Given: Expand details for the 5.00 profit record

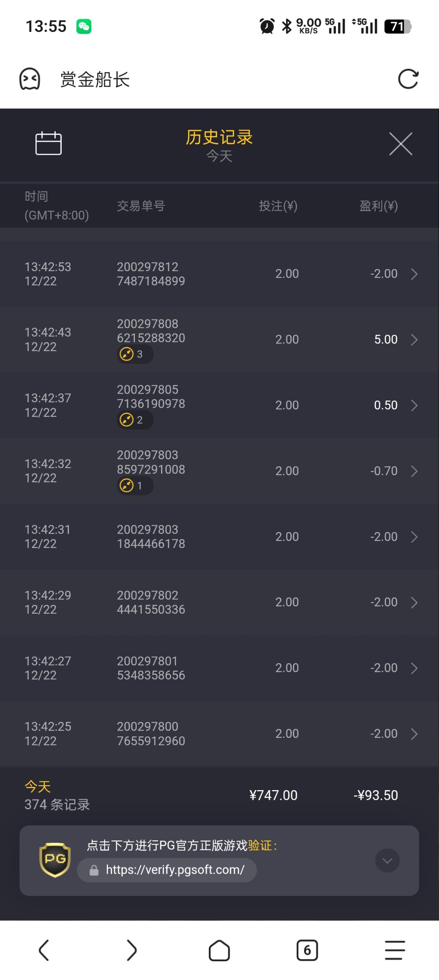Looking at the screenshot, I should (414, 340).
